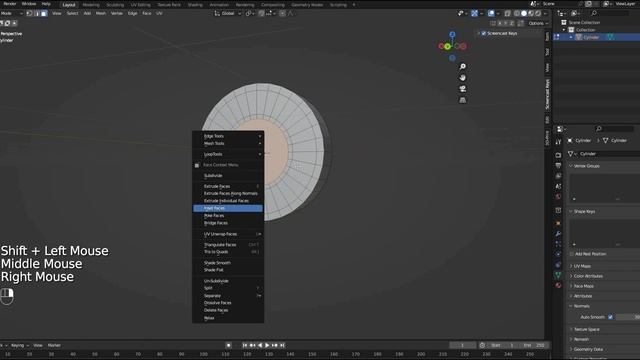Open the Tool properties tab icon
The width and height of the screenshot is (640, 360).
point(558,142)
